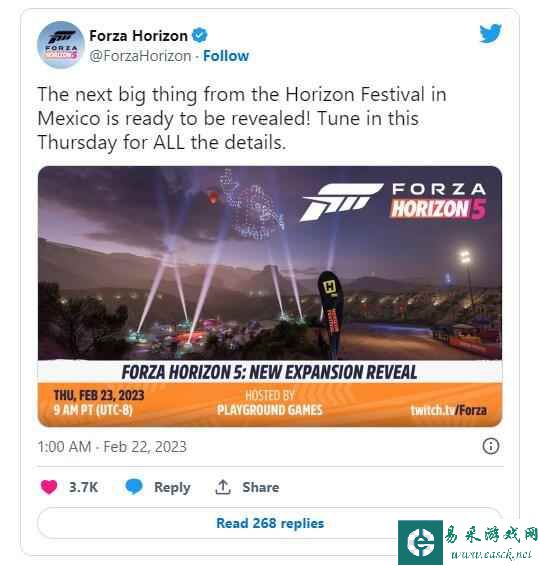Click the share upload arrow icon
Screen dimensions: 540x566
pos(223,487)
